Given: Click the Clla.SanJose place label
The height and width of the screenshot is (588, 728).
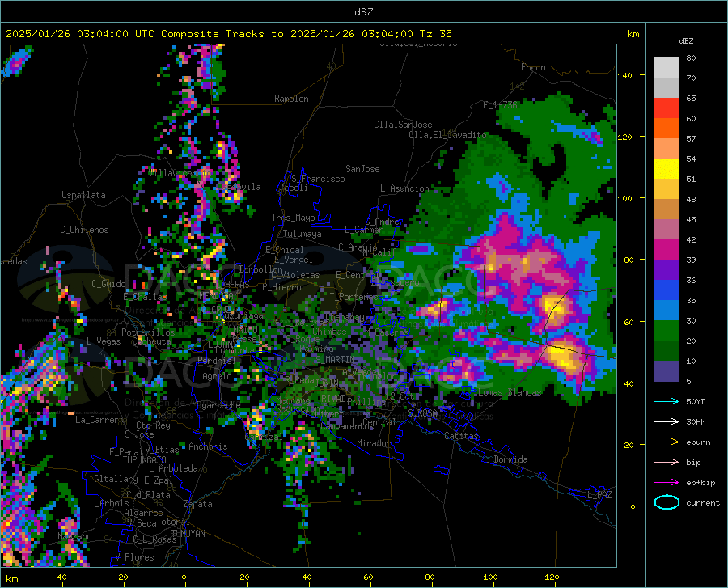Looking at the screenshot, I should pos(403,125).
